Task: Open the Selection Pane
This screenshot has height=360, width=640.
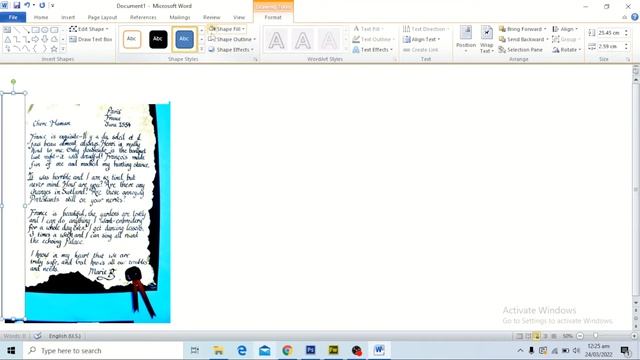Action: [521, 49]
